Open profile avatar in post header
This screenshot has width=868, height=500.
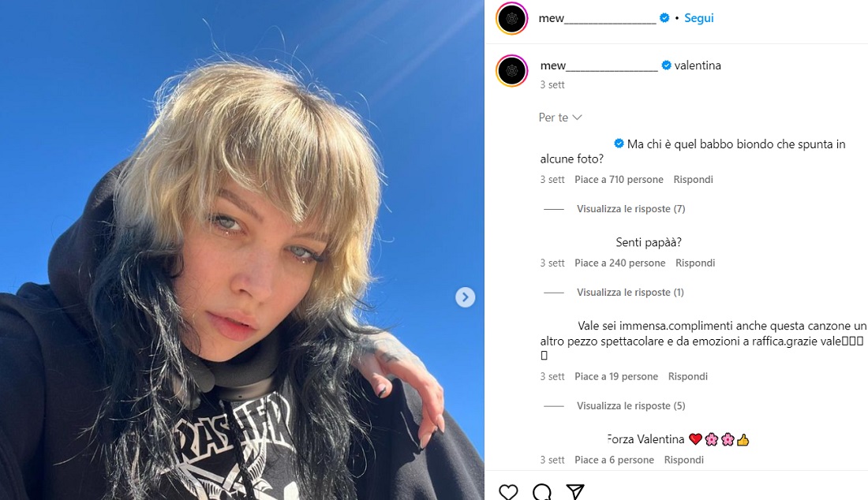point(512,19)
